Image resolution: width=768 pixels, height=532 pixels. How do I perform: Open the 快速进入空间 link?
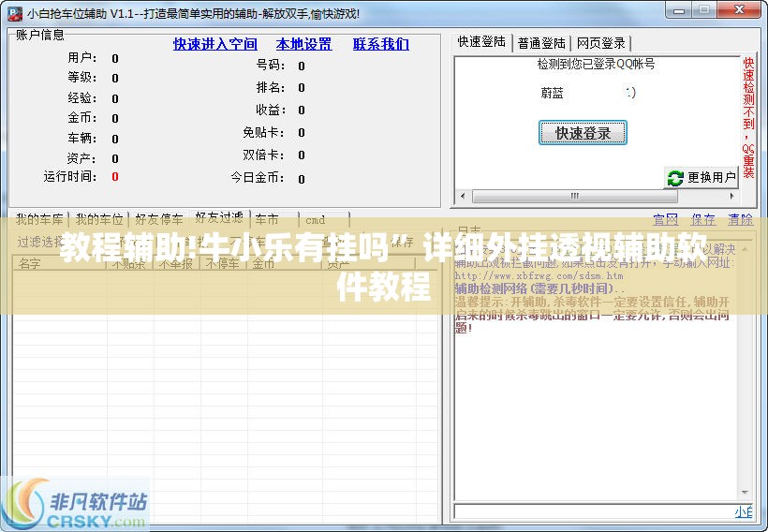[215, 44]
